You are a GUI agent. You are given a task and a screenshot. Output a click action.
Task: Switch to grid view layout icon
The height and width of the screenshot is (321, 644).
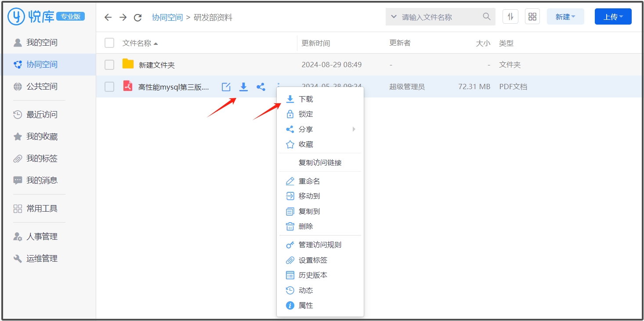pyautogui.click(x=532, y=17)
